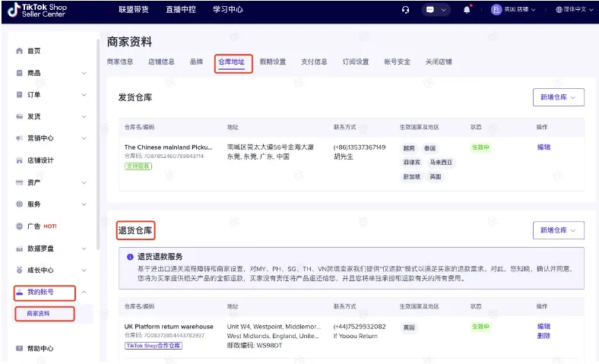The height and width of the screenshot is (364, 599).
Task: Click the 越南 country tag
Action: [409, 148]
